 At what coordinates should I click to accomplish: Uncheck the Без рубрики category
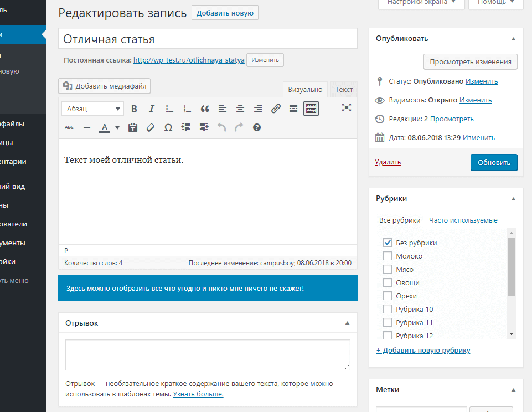coord(387,243)
